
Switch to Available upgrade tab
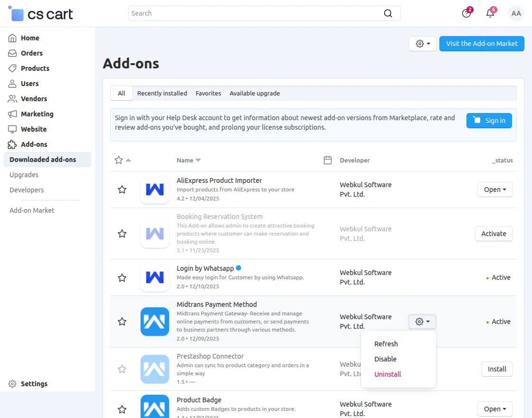coord(255,93)
